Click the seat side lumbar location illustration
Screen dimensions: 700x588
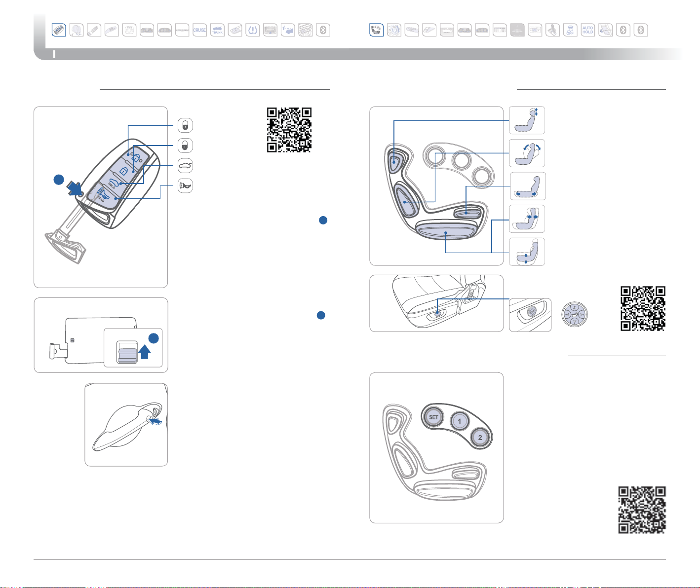(436, 303)
